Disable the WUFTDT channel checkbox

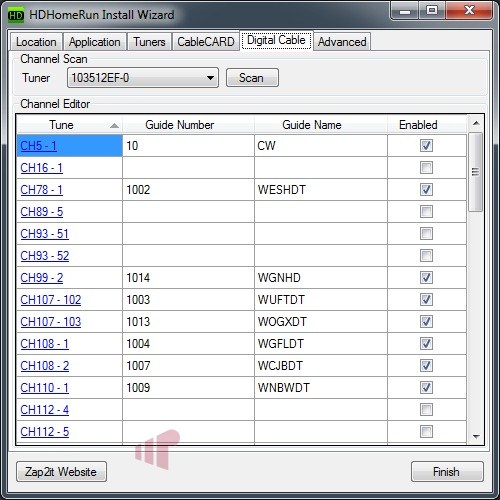[426, 300]
